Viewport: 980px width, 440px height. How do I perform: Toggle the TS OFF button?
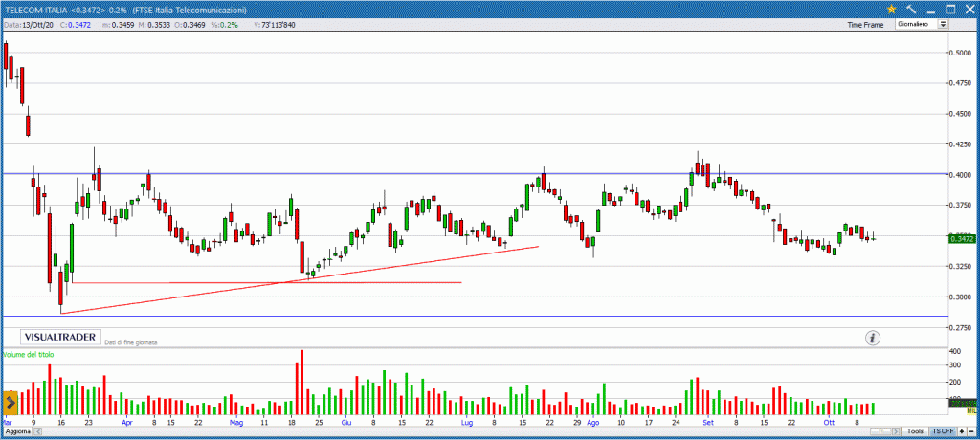pyautogui.click(x=943, y=432)
